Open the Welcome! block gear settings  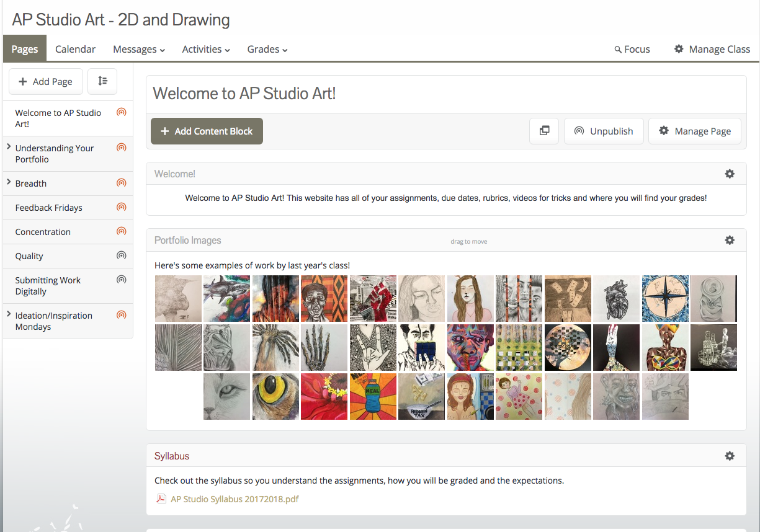click(x=730, y=174)
